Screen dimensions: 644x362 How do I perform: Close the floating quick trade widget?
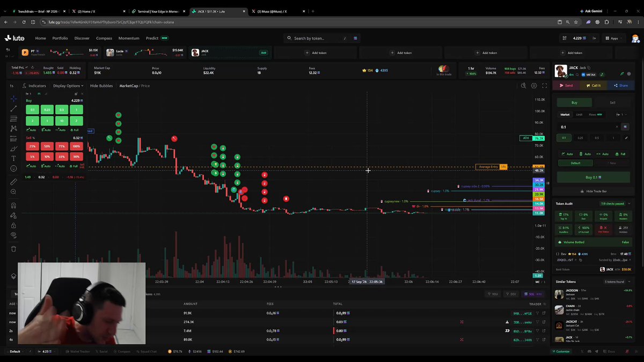coord(82,94)
